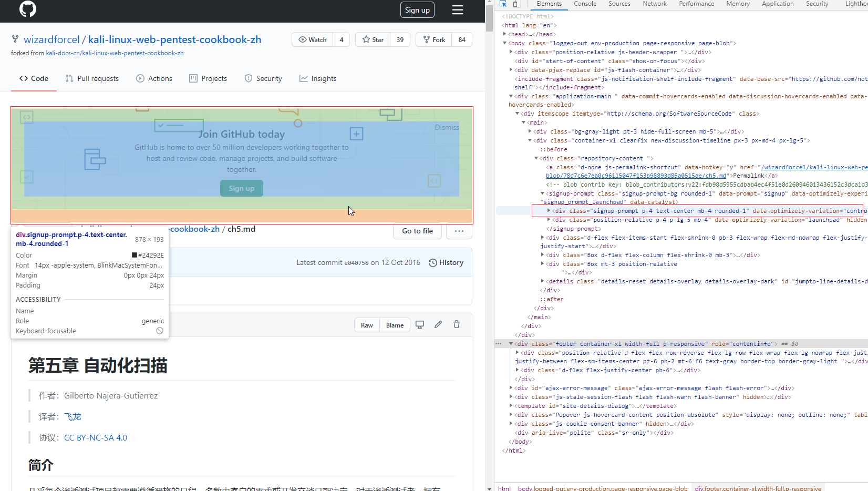Open the stargazers count 39
Image resolution: width=868 pixels, height=491 pixels.
coord(400,40)
